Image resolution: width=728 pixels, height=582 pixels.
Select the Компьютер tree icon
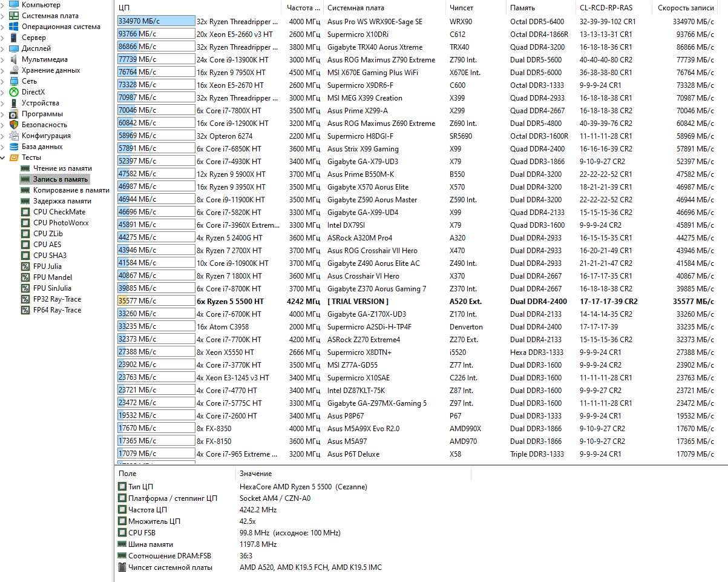(x=13, y=4)
